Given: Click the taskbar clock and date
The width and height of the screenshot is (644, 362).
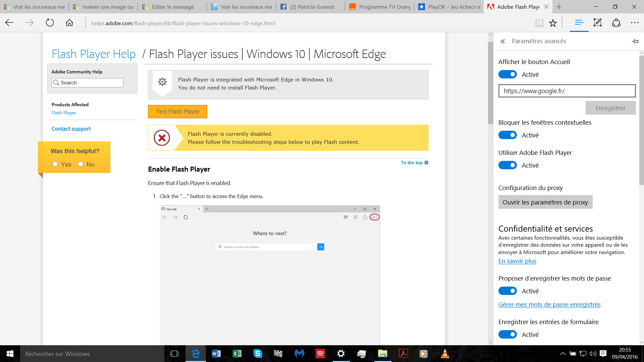Looking at the screenshot, I should click(x=625, y=354).
